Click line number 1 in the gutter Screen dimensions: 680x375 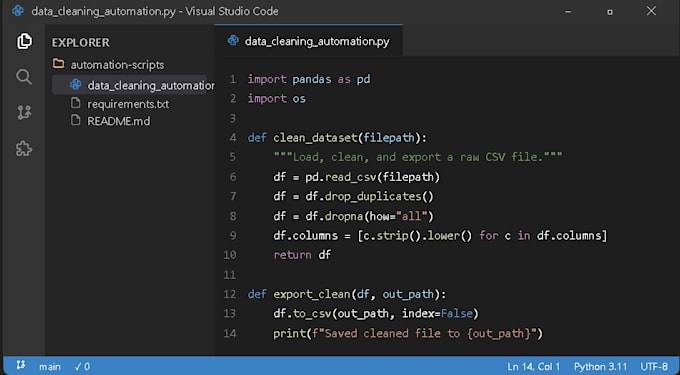(x=233, y=79)
